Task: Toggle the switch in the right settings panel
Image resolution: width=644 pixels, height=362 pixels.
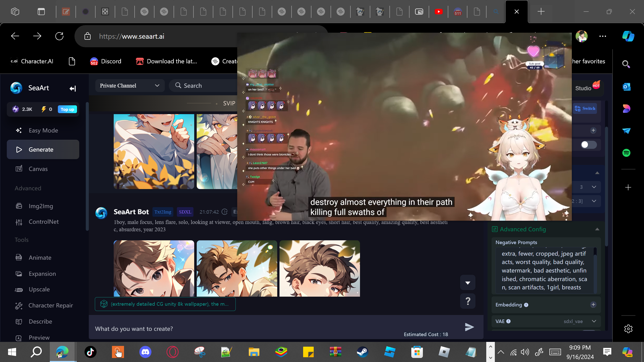Action: 589,145
